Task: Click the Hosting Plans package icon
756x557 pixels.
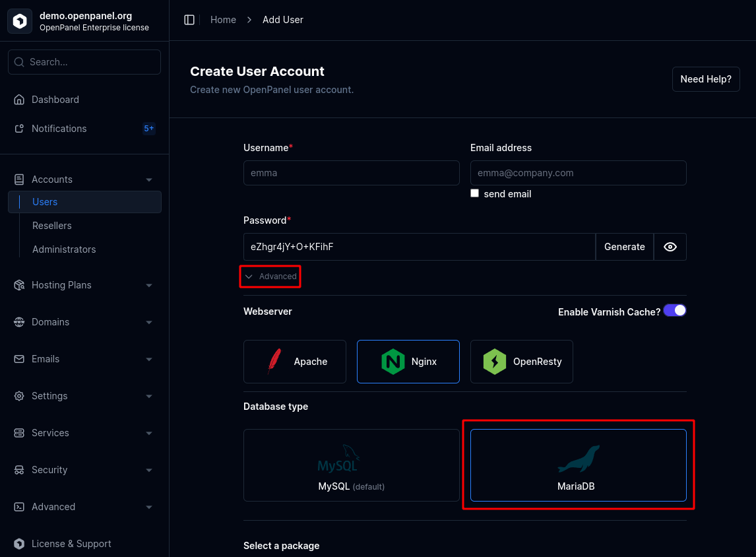Action: (x=19, y=285)
